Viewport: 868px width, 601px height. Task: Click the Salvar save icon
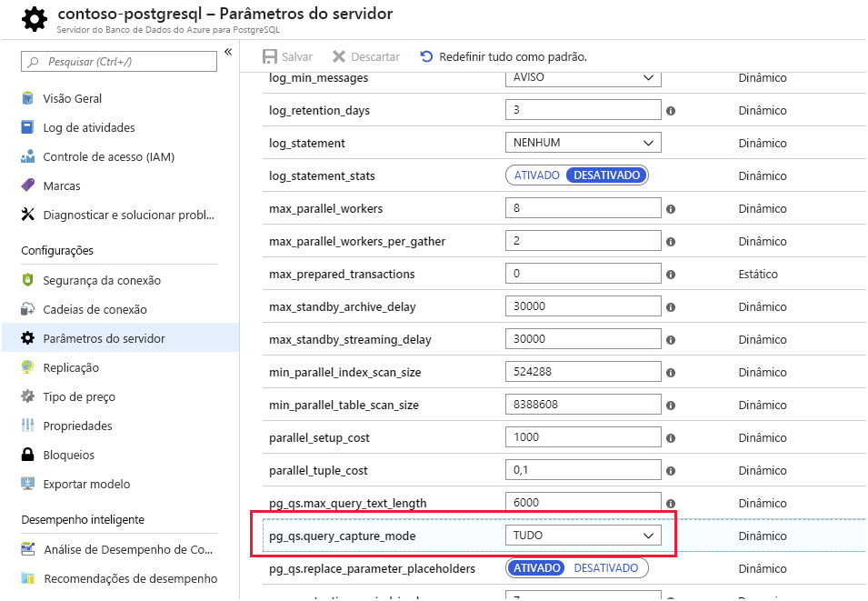point(270,56)
